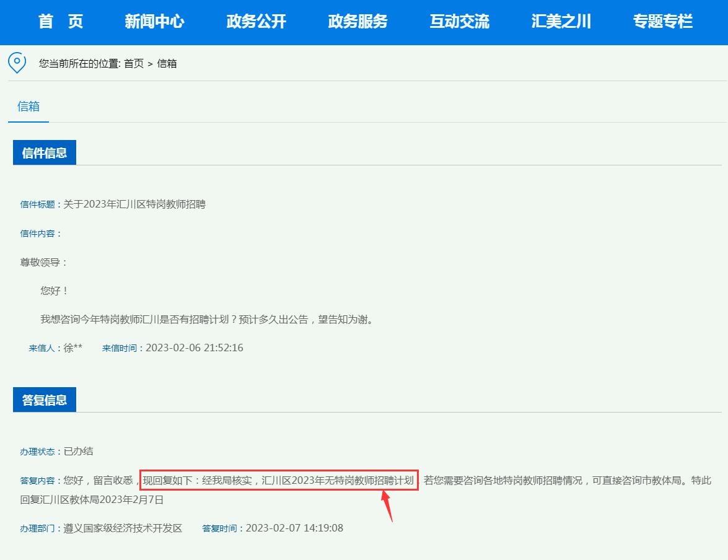
Task: Click the sender name 徐**
Action: click(73, 348)
